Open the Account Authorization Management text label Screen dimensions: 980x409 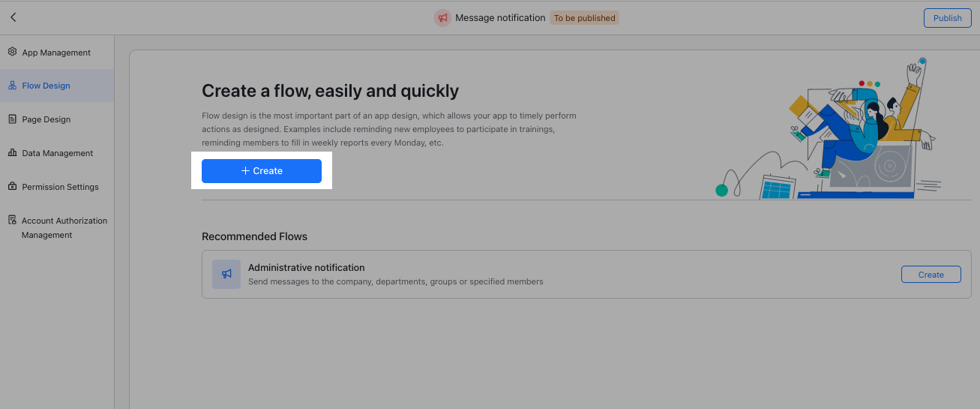(64, 227)
